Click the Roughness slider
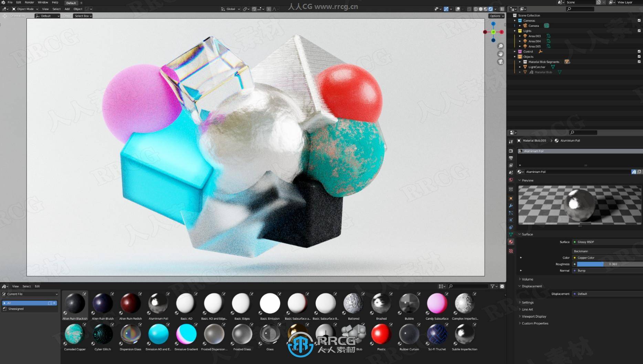This screenshot has height=364, width=643. pos(607,264)
